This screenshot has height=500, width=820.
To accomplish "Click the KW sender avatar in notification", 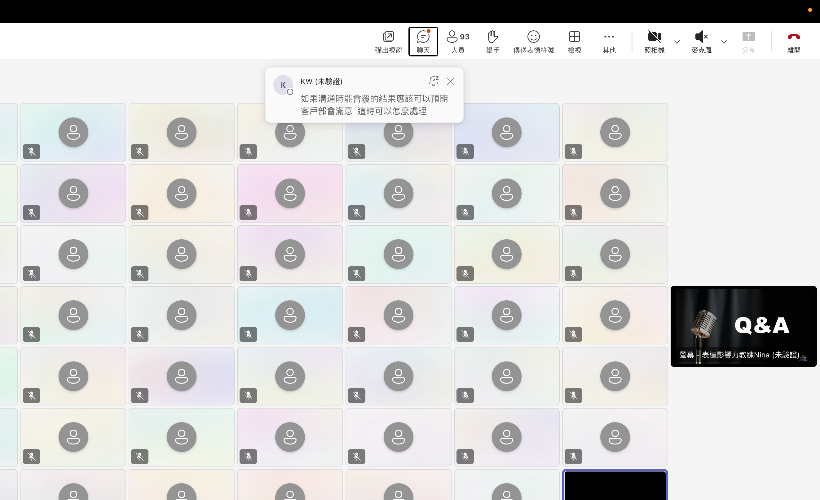I will (283, 85).
